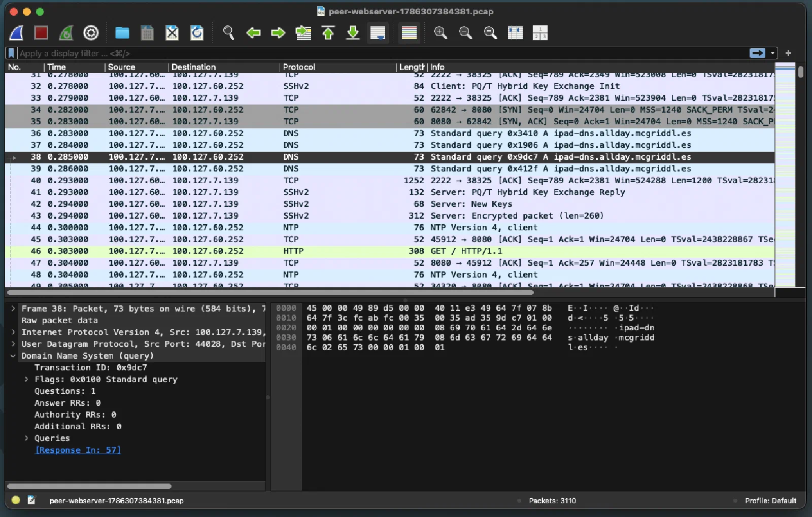Select packet 46 HTTP GET request
The height and width of the screenshot is (517, 812).
click(x=390, y=251)
